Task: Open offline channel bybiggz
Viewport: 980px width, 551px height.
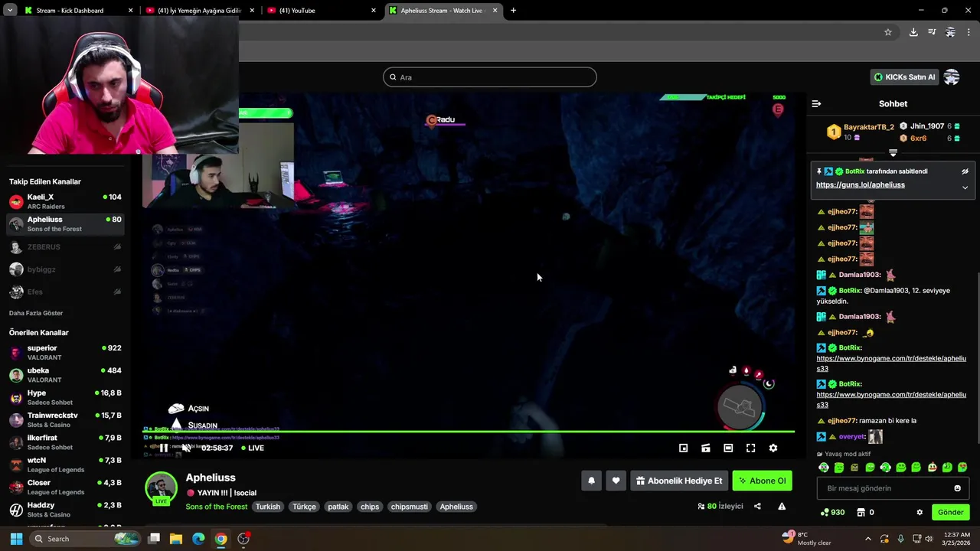Action: [x=65, y=269]
